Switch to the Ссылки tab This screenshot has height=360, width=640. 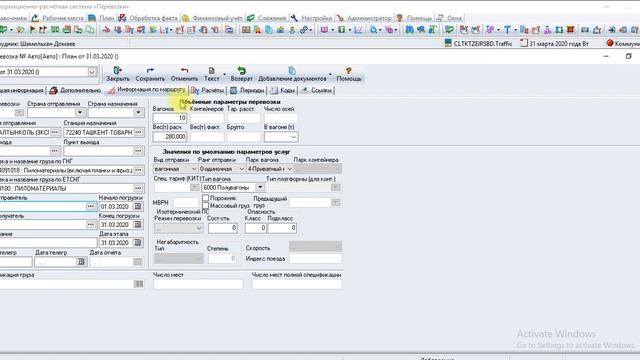[x=316, y=91]
